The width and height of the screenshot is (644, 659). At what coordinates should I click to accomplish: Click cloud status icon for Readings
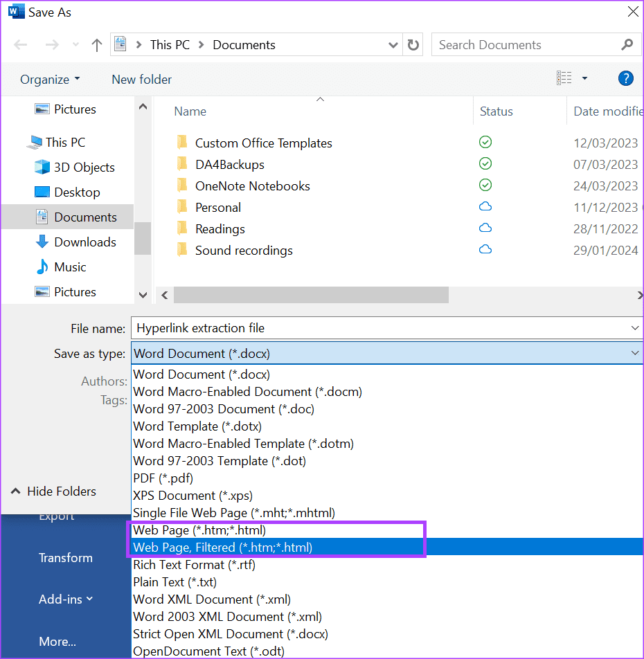(485, 228)
